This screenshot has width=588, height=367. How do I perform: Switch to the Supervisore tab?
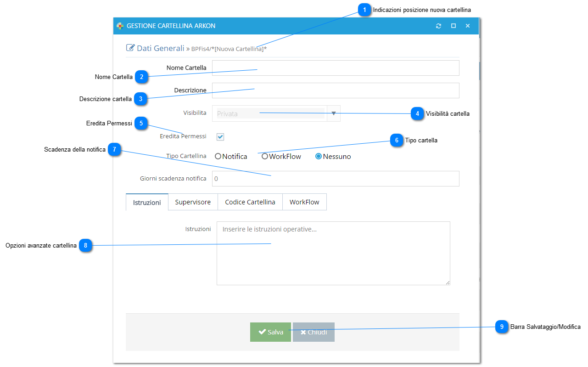[x=193, y=202]
